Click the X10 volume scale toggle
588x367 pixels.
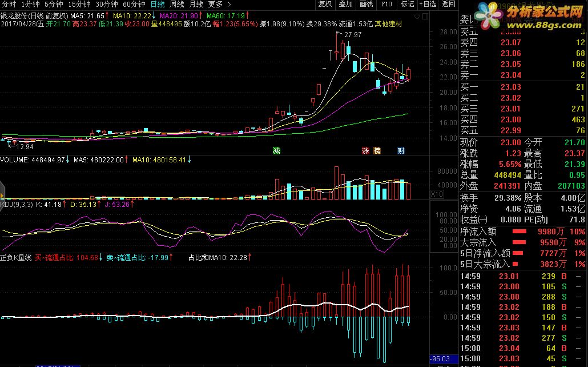coord(437,194)
